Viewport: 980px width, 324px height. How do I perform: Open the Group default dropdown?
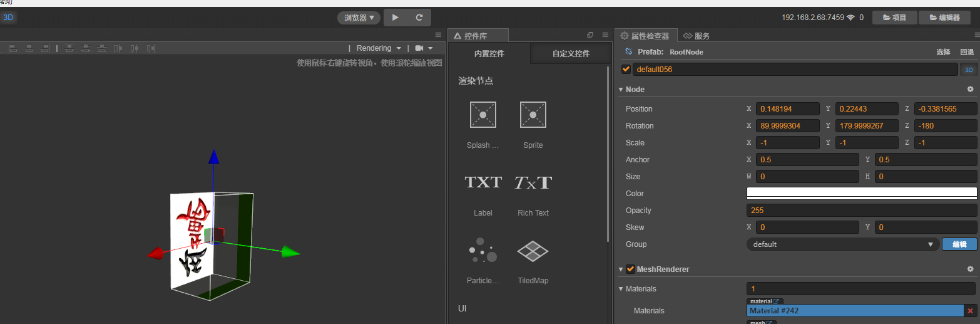tap(842, 244)
